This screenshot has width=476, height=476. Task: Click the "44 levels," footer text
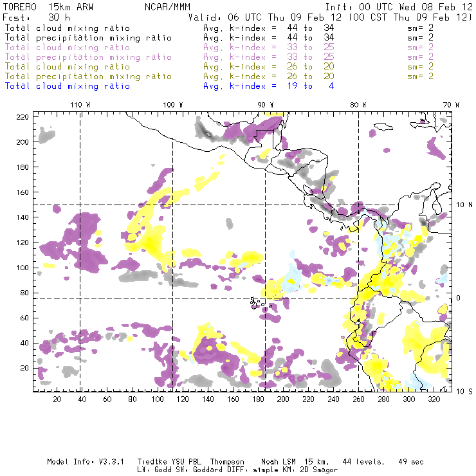coord(363,462)
